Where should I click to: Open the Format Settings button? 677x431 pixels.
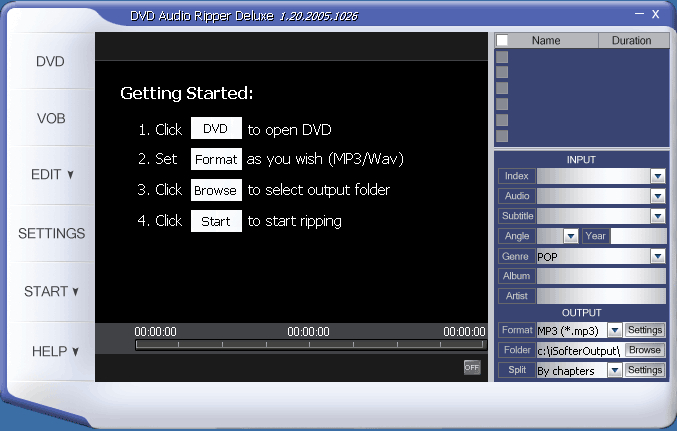(x=645, y=330)
